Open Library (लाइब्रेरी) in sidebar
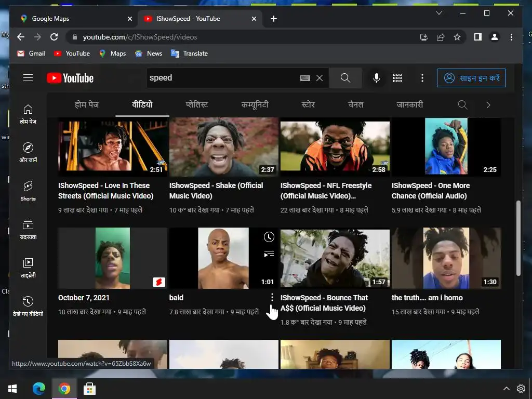The width and height of the screenshot is (532, 399). 28,268
